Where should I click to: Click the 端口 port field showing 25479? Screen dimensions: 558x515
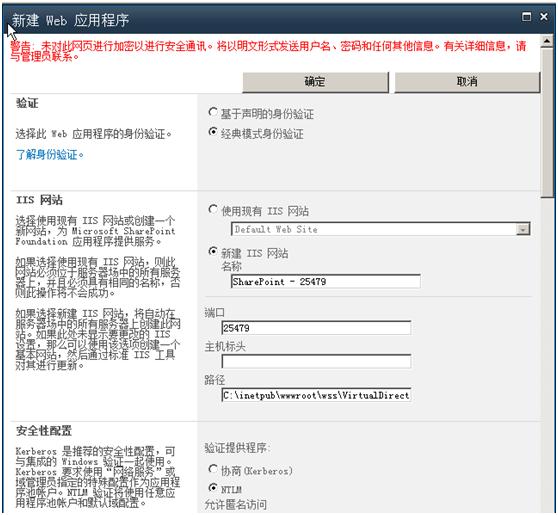[x=316, y=328]
